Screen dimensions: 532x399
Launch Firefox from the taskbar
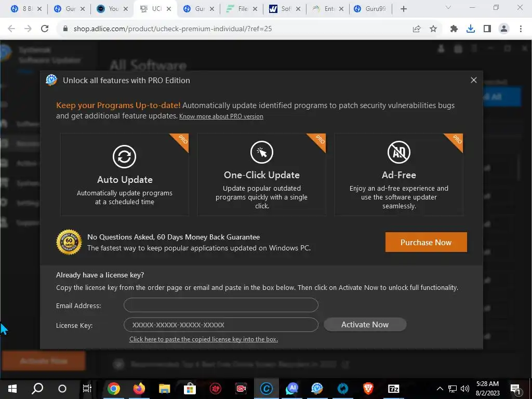(139, 389)
